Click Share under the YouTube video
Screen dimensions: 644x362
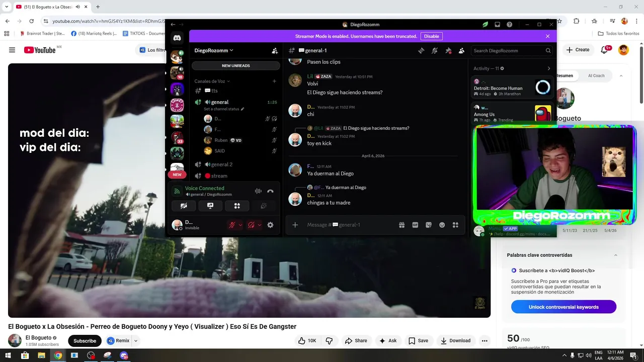356,340
